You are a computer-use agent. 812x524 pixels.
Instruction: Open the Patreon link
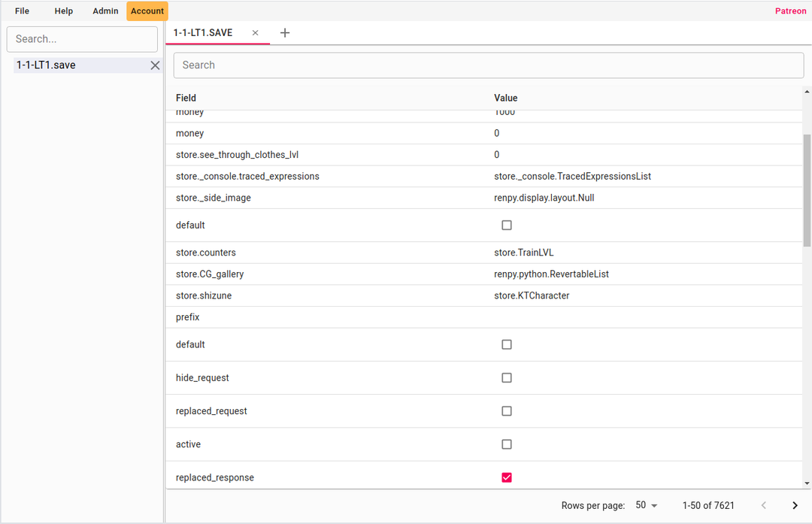coord(790,11)
